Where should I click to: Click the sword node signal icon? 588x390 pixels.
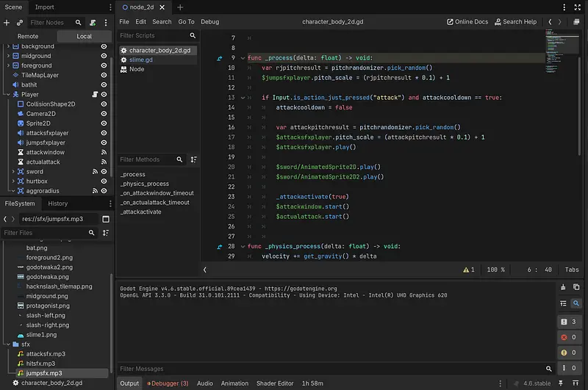click(x=94, y=171)
